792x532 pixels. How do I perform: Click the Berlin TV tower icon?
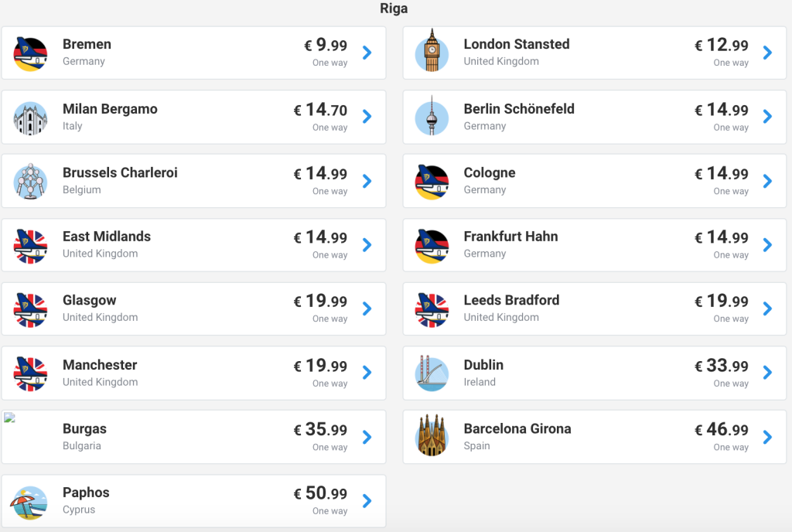[432, 117]
